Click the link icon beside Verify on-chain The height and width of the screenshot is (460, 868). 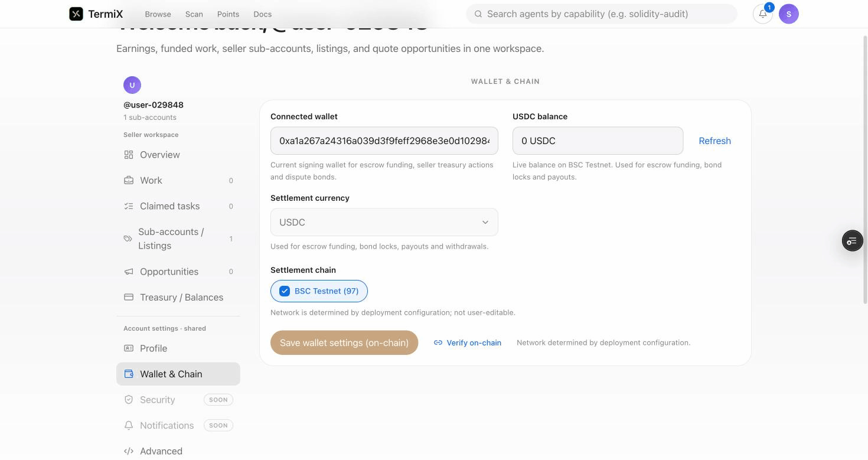[438, 342]
